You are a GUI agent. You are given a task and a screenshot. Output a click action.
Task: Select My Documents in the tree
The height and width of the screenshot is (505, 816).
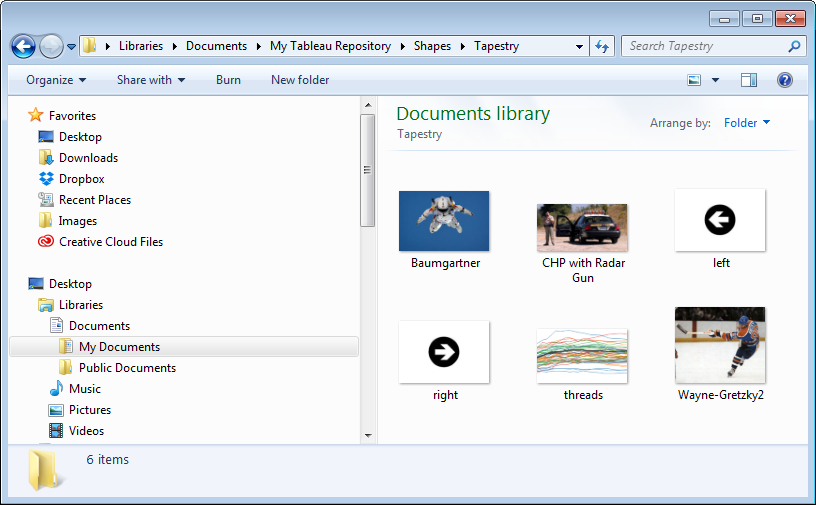coord(119,347)
